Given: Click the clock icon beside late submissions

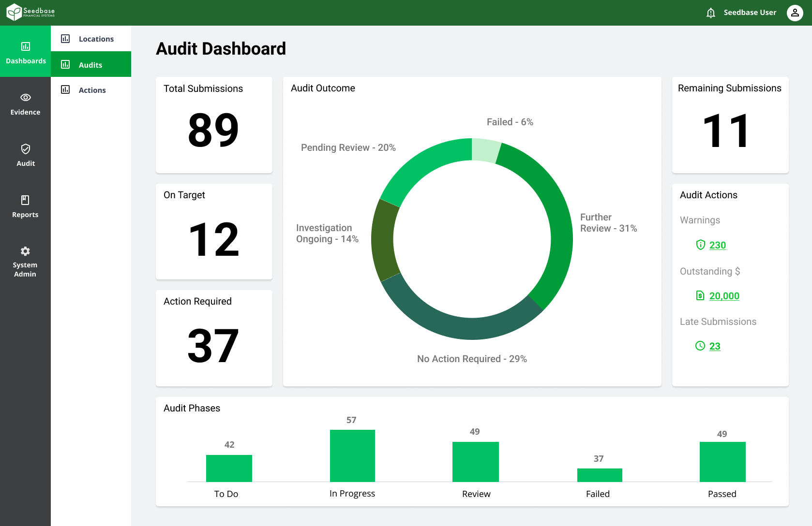Looking at the screenshot, I should [x=700, y=346].
